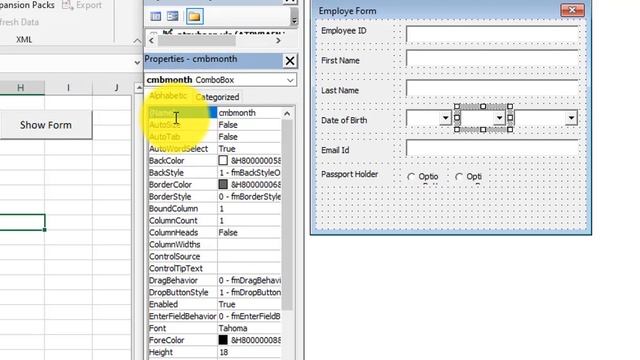Click the Export icon in the Excel ribbon
The image size is (640, 360).
[x=82, y=5]
